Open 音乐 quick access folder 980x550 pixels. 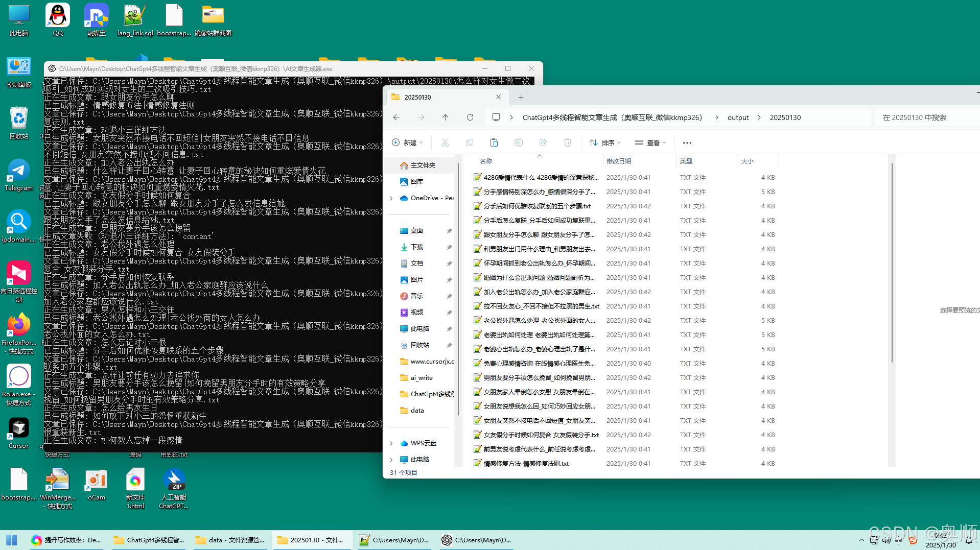coord(419,296)
